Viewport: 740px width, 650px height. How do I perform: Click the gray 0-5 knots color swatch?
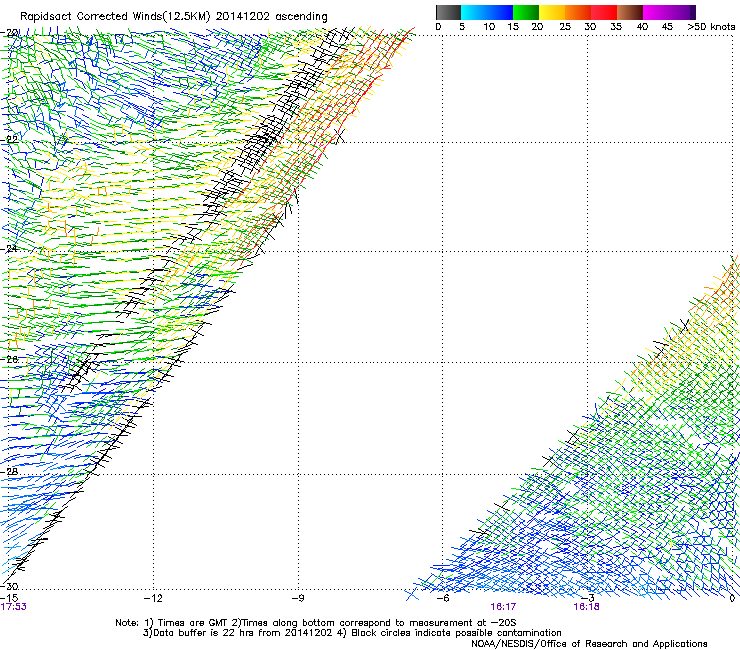448,12
